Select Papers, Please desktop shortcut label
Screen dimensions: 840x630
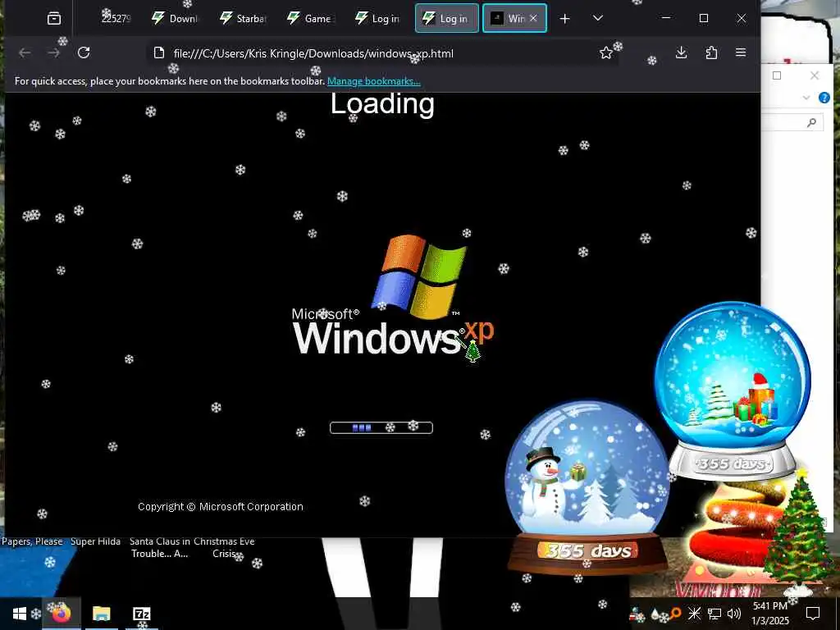tap(32, 541)
